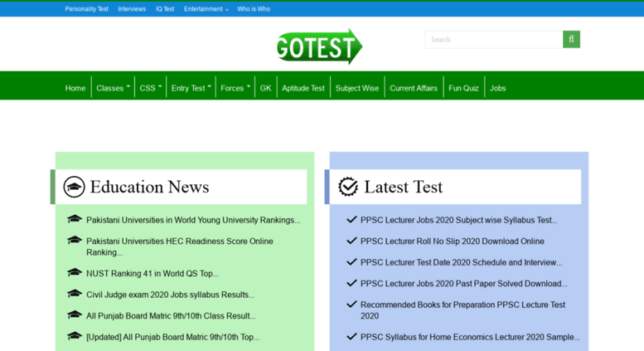Click checkmark beside Lecturer Roll No Slip

click(351, 241)
